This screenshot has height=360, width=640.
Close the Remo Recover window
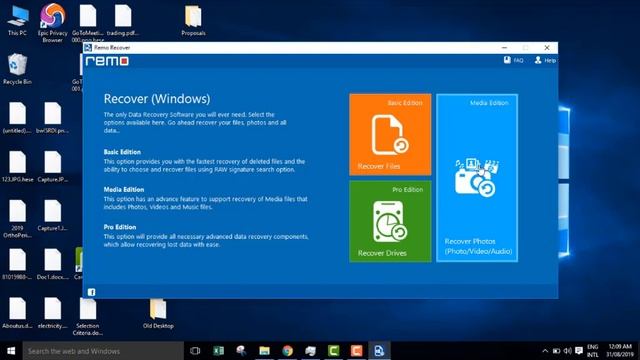pyautogui.click(x=547, y=48)
